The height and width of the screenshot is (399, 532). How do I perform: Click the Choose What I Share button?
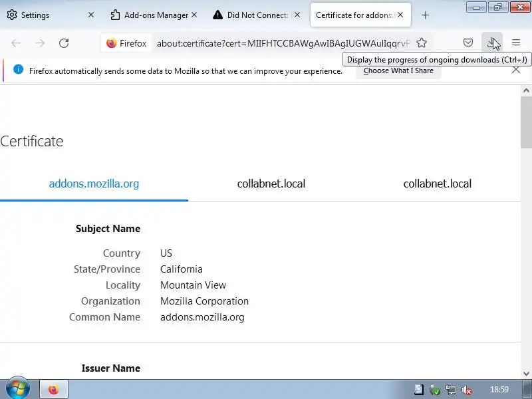(x=398, y=71)
